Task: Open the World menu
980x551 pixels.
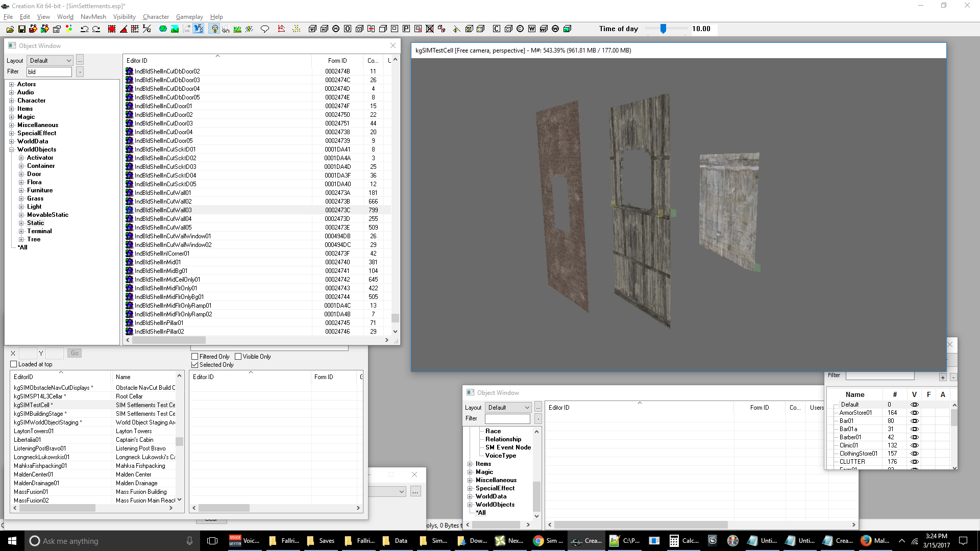Action: (x=65, y=17)
